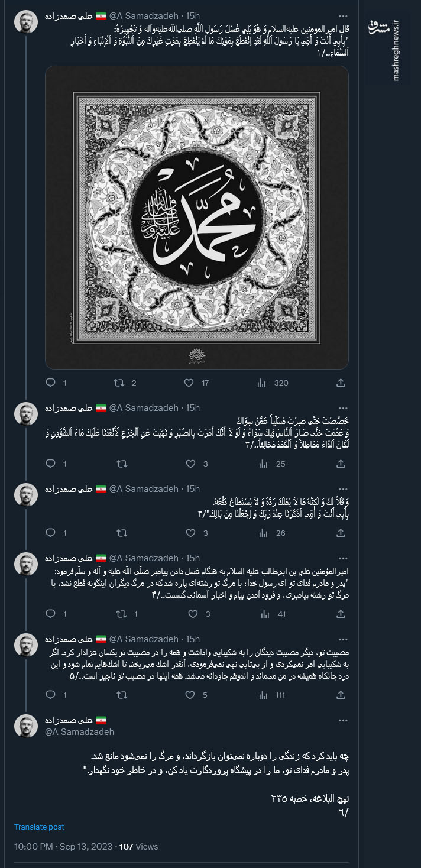Open the reply box on the first tweet
This screenshot has width=421, height=868.
[x=50, y=383]
